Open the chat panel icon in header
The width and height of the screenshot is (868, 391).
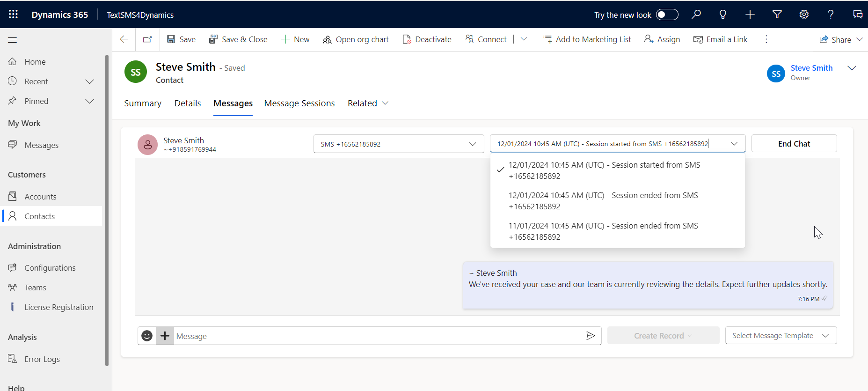tap(858, 15)
